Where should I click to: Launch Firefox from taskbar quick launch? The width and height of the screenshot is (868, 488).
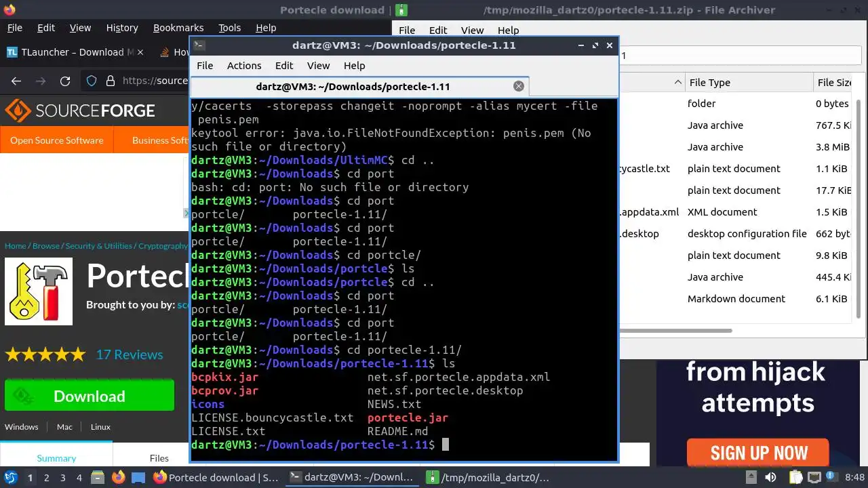point(118,477)
